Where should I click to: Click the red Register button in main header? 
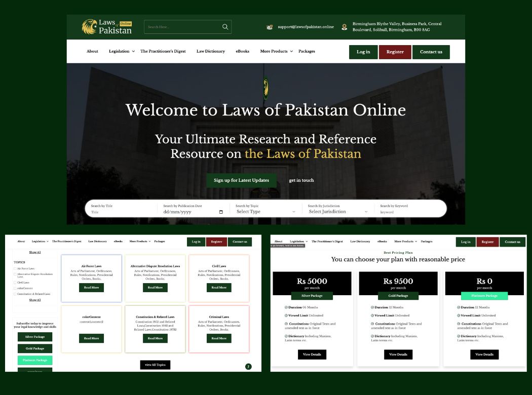[x=395, y=52]
